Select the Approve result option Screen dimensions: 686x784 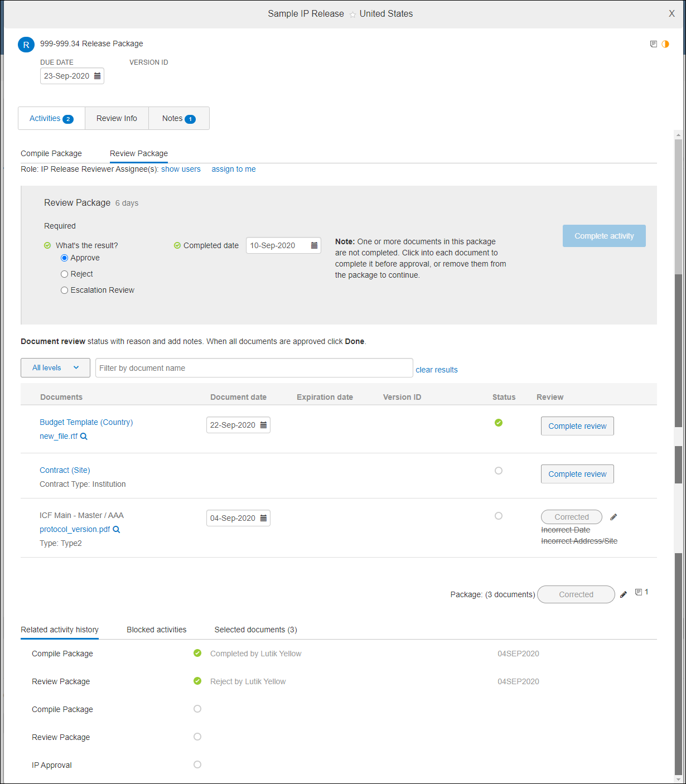(64, 258)
